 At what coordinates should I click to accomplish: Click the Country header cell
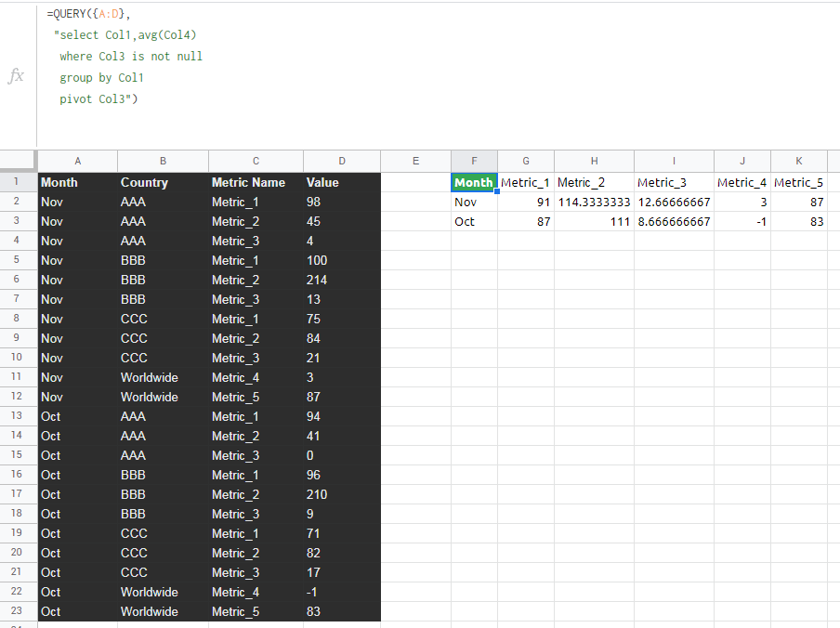(x=163, y=182)
